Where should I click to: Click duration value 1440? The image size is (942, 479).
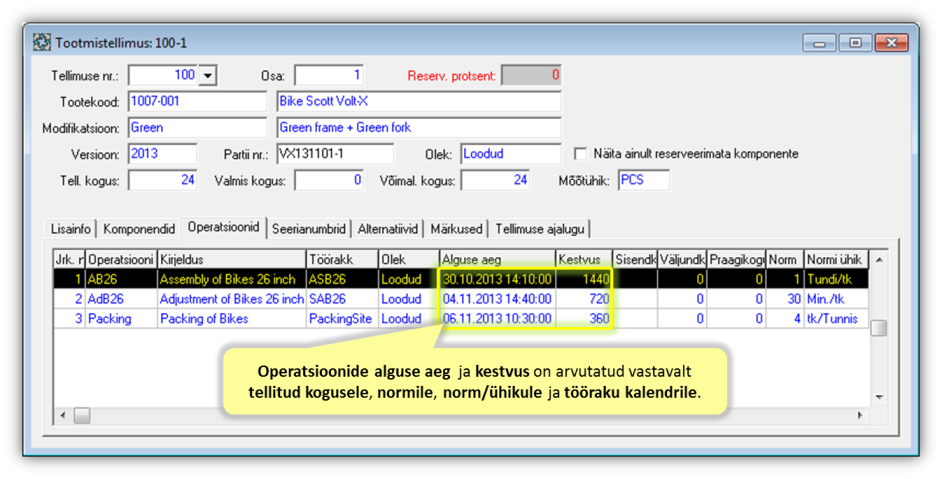click(x=596, y=279)
